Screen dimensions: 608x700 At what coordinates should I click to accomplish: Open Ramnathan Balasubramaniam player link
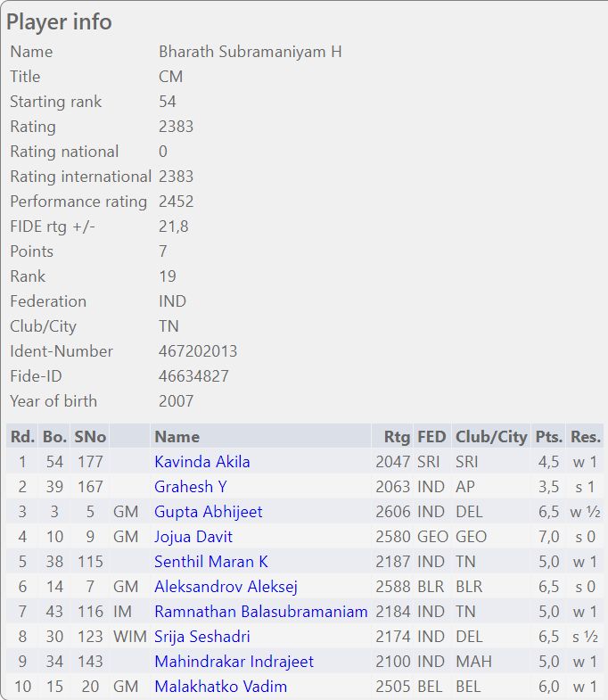tap(260, 612)
